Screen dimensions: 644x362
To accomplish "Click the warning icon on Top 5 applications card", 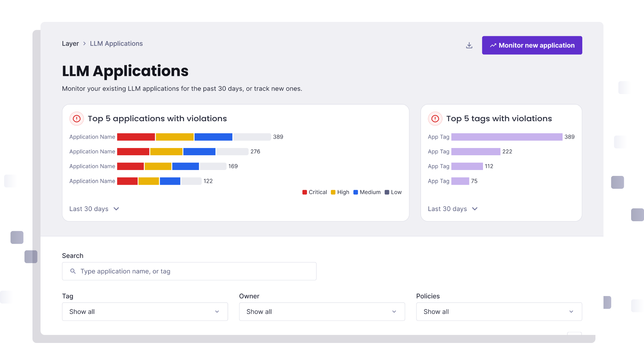I will tap(77, 118).
